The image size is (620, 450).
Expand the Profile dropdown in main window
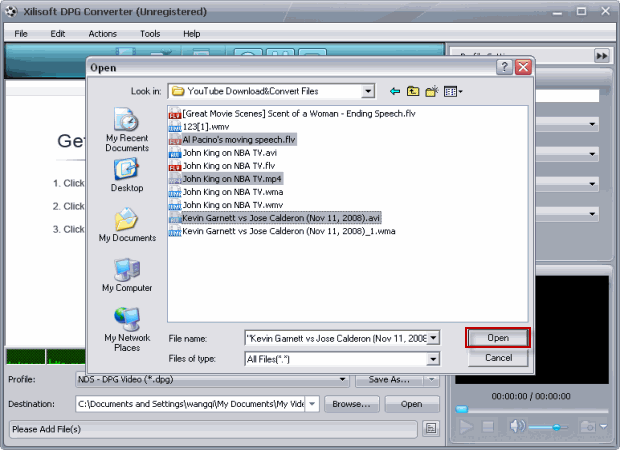[342, 380]
